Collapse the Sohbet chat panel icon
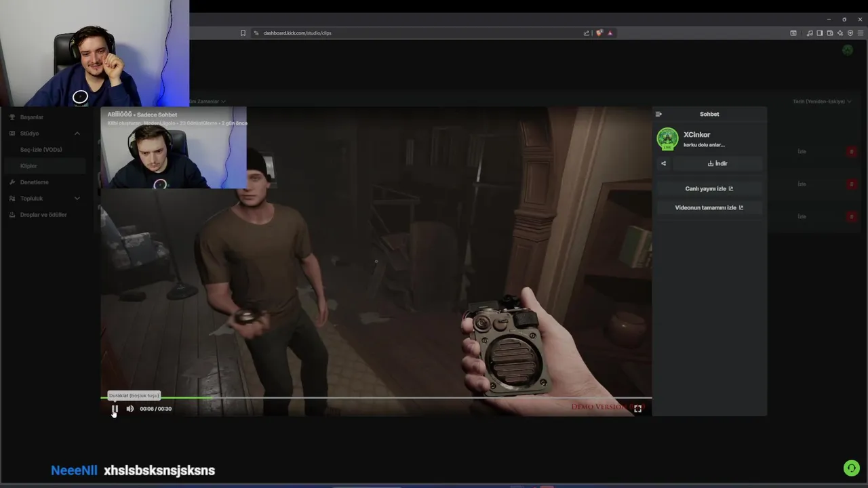The image size is (868, 488). (x=658, y=114)
